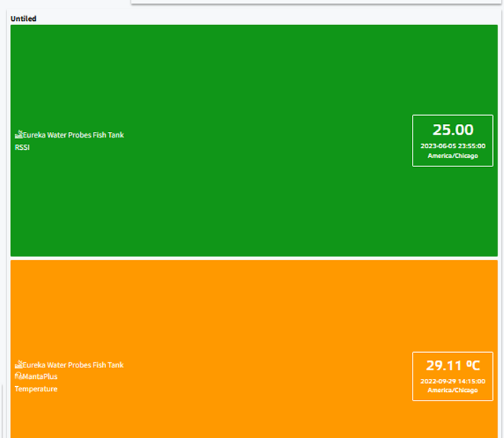The image size is (504, 438).
Task: Select the Temperature parameter label
Action: tap(36, 389)
